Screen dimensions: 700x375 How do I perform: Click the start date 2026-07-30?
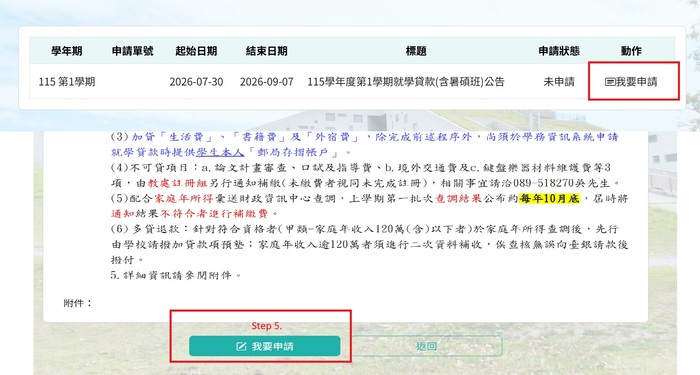[196, 82]
